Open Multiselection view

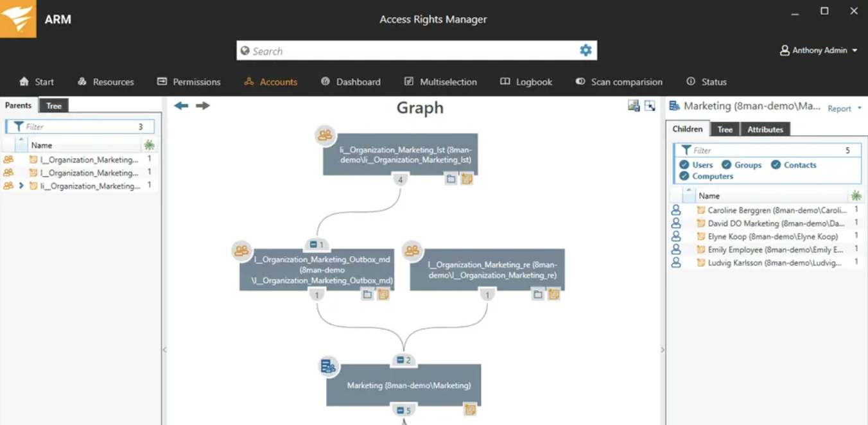440,82
